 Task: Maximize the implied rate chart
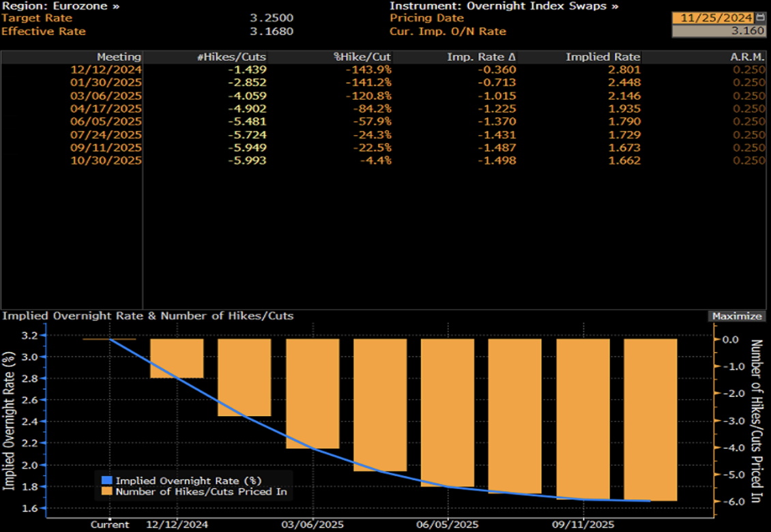click(737, 316)
